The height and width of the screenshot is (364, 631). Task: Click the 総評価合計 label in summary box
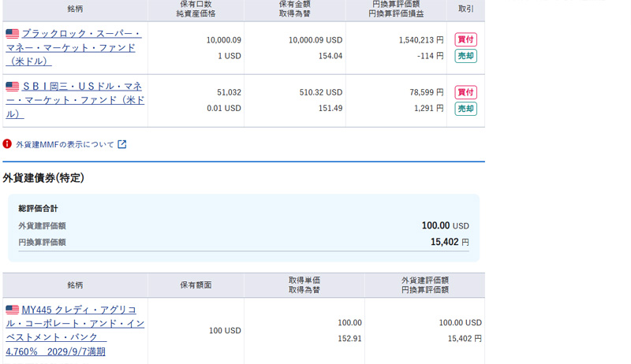click(x=38, y=209)
